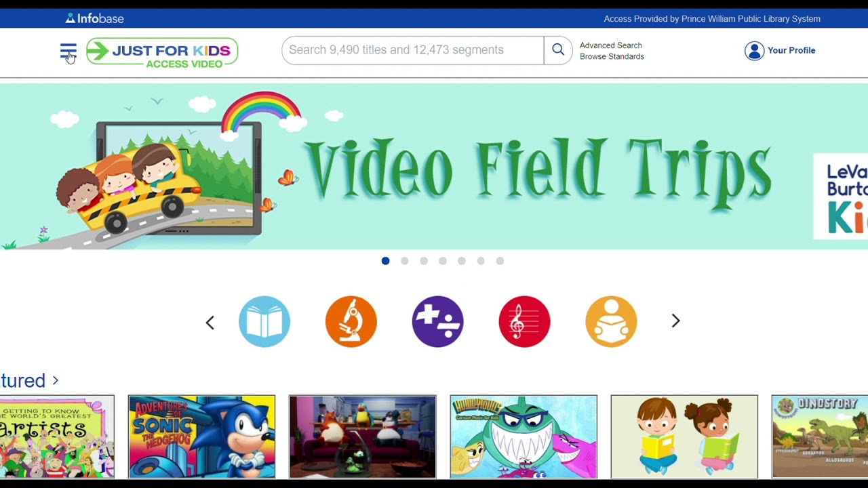Open the penguin and parrot video thumbnail
This screenshot has width=868, height=488.
point(363,436)
